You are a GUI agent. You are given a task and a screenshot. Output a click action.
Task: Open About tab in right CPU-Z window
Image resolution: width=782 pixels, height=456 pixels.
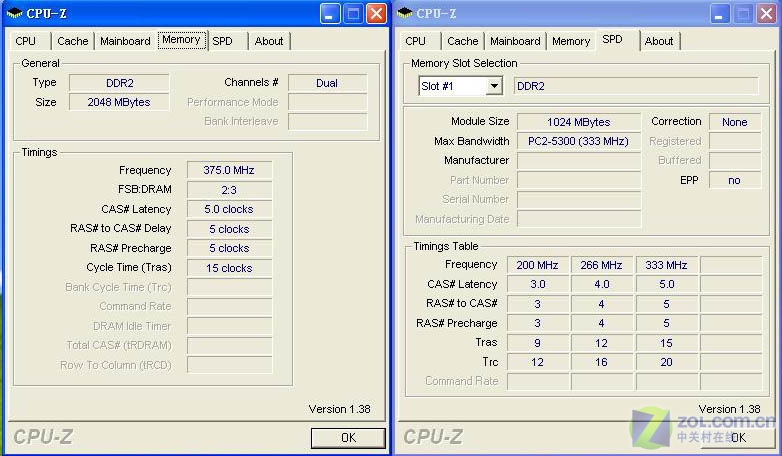click(x=659, y=41)
